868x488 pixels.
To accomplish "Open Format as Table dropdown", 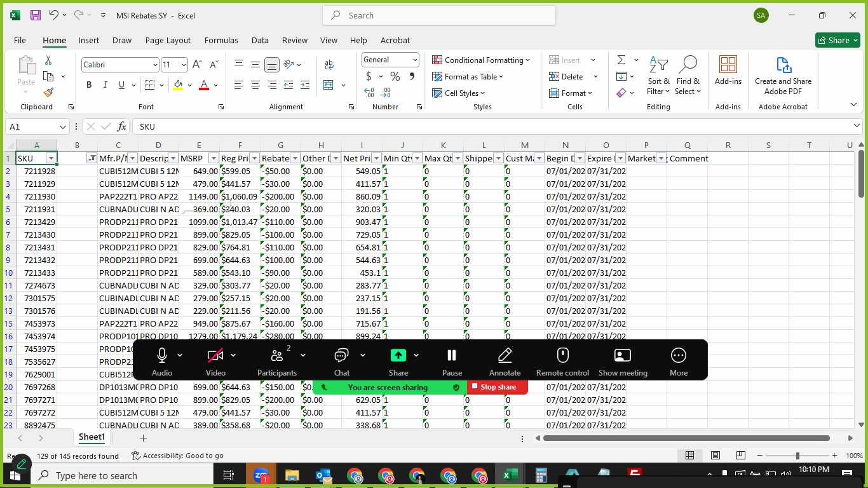I will (x=468, y=76).
